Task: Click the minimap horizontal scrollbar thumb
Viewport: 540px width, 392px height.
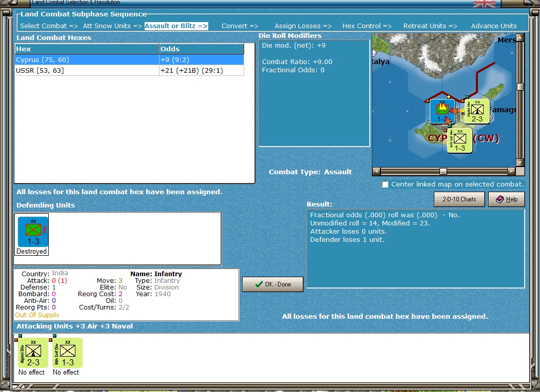Action: click(443, 171)
